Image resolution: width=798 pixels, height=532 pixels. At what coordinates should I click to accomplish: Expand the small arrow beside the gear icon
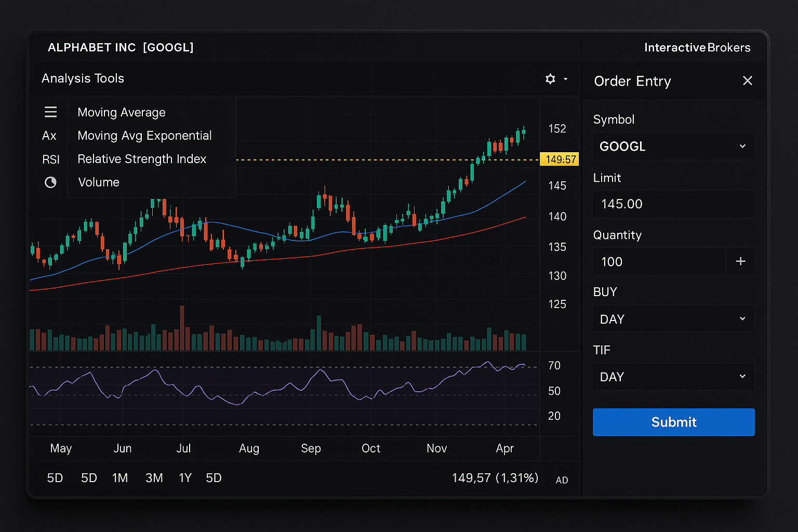tap(565, 79)
